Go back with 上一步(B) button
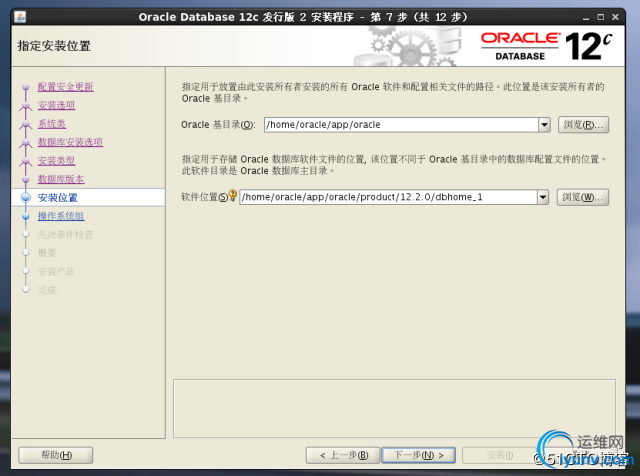Viewport: 640px width, 476px height. tap(343, 455)
